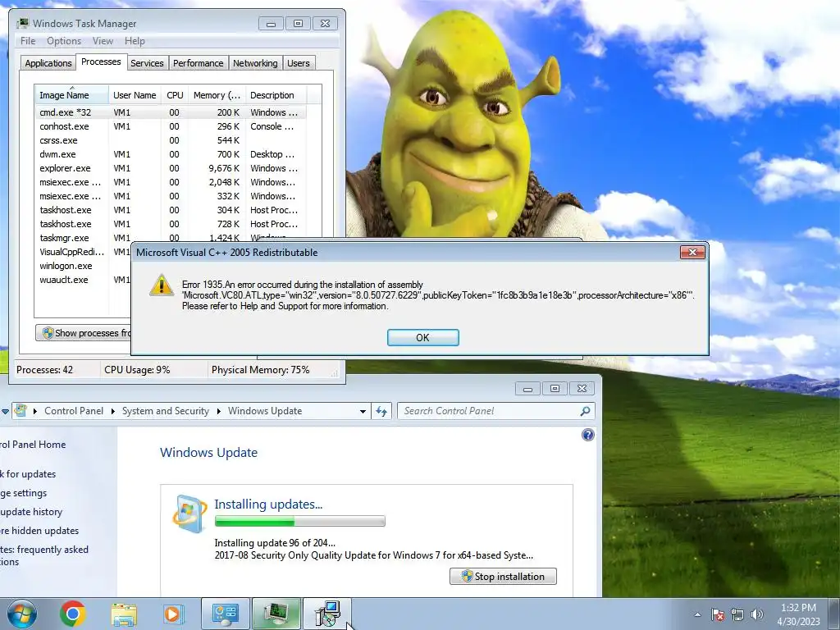Image resolution: width=840 pixels, height=630 pixels.
Task: Sort processes by Image Name column
Action: tap(71, 95)
